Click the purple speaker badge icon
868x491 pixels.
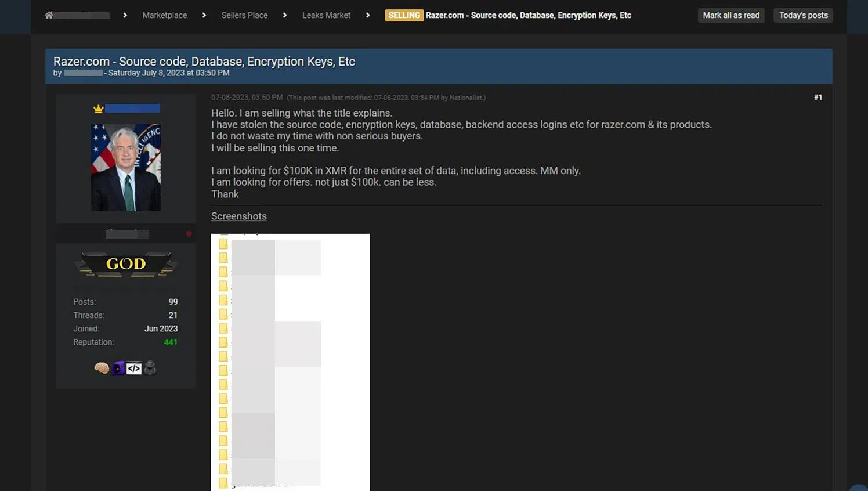coord(118,368)
